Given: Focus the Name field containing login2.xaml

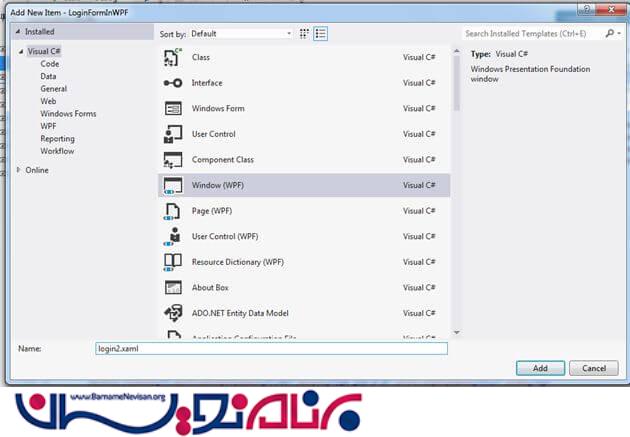Looking at the screenshot, I should tap(272, 349).
